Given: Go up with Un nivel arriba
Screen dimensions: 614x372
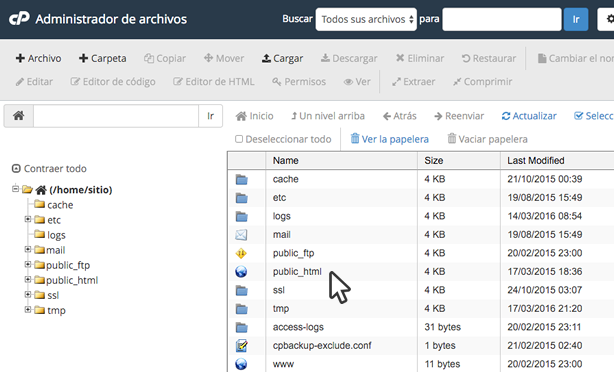Looking at the screenshot, I should point(328,116).
